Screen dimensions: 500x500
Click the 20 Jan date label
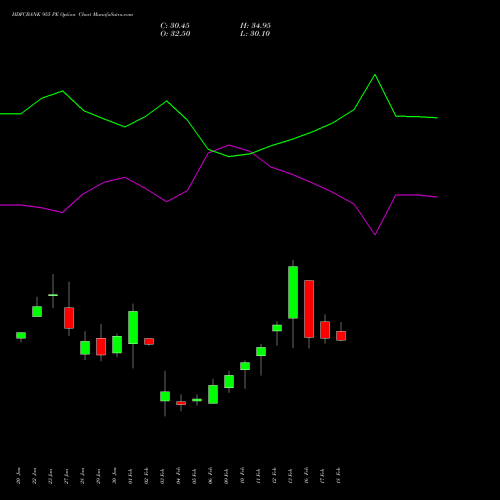(x=19, y=476)
